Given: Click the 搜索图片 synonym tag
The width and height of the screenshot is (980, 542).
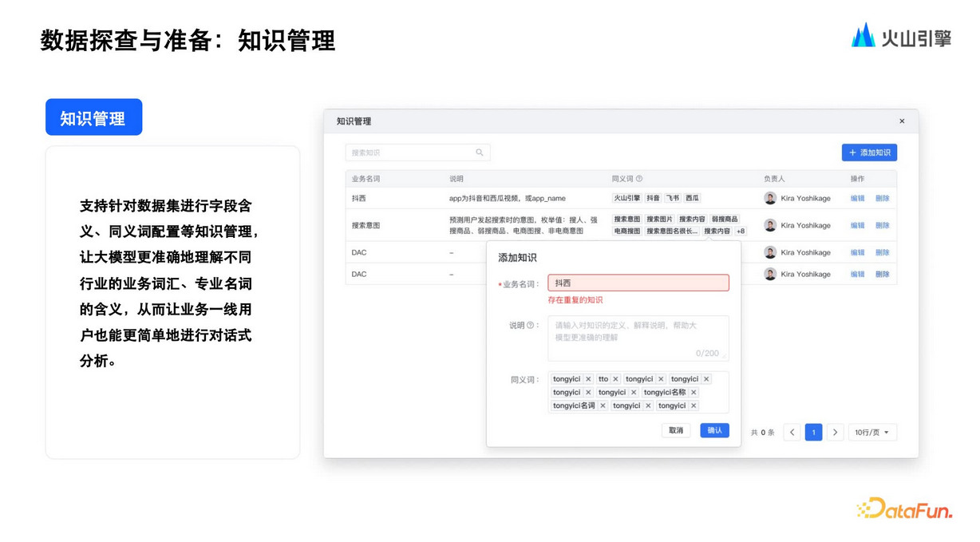Looking at the screenshot, I should point(659,219).
